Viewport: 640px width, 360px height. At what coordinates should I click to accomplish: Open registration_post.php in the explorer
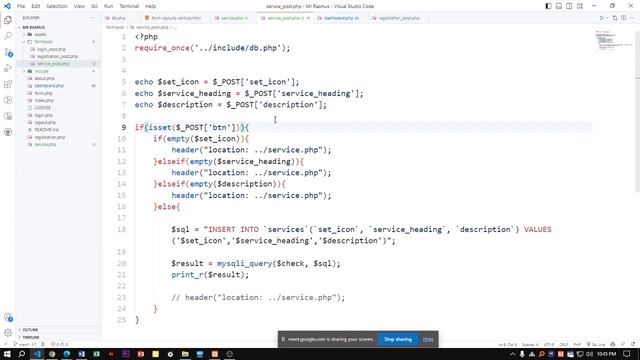click(x=57, y=56)
